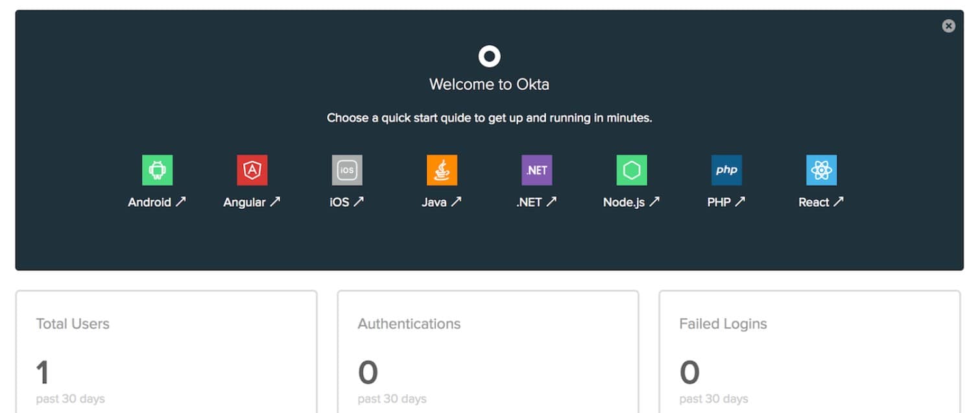Select the Android quick start guide icon
Screen dimensions: 980x413
click(x=156, y=170)
